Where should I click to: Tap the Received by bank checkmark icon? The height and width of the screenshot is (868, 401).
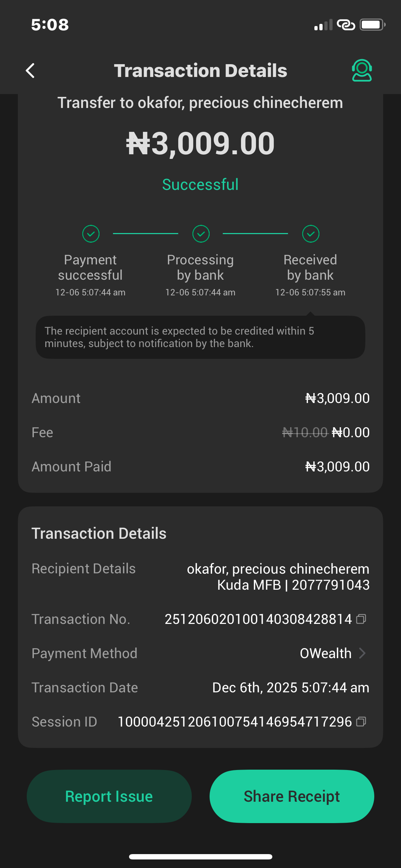311,234
